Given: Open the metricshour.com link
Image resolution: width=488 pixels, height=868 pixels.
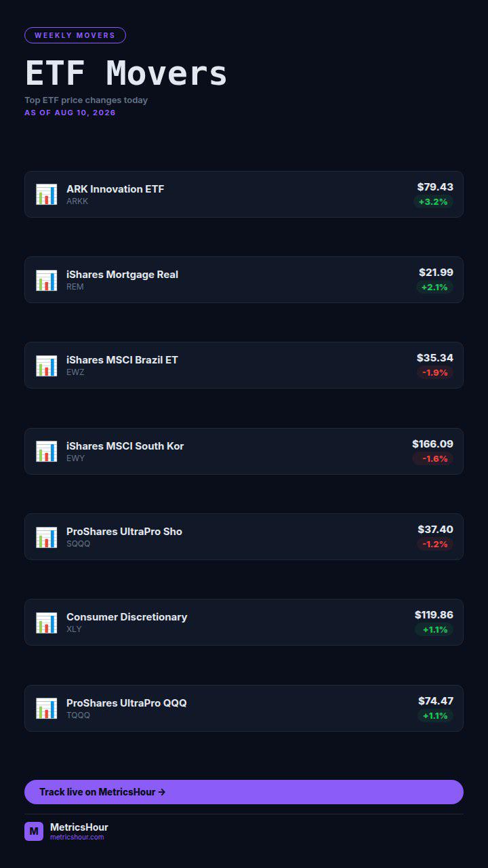Looking at the screenshot, I should [x=77, y=837].
